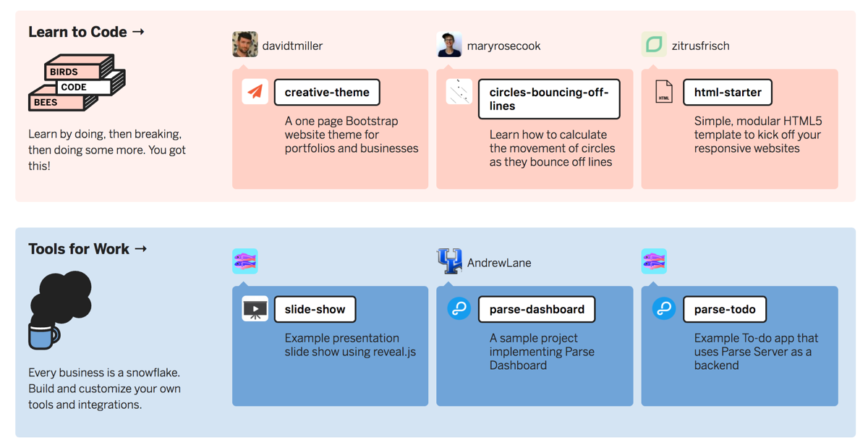Click the paper plane creative-theme icon
The image size is (868, 448).
[x=255, y=92]
